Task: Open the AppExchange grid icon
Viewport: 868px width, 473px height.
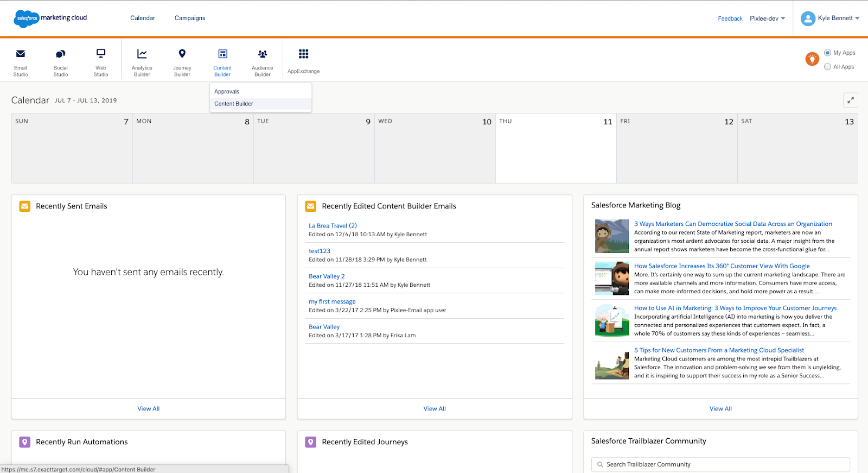Action: pos(303,54)
